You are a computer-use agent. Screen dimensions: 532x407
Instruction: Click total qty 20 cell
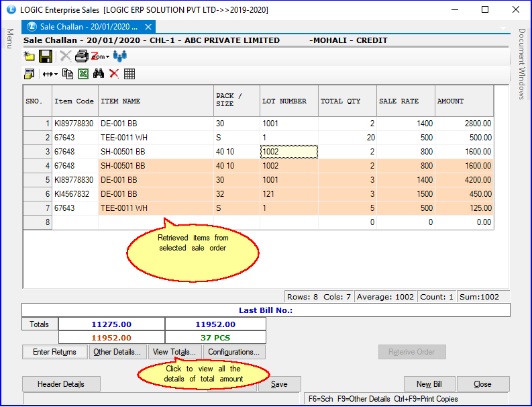348,138
